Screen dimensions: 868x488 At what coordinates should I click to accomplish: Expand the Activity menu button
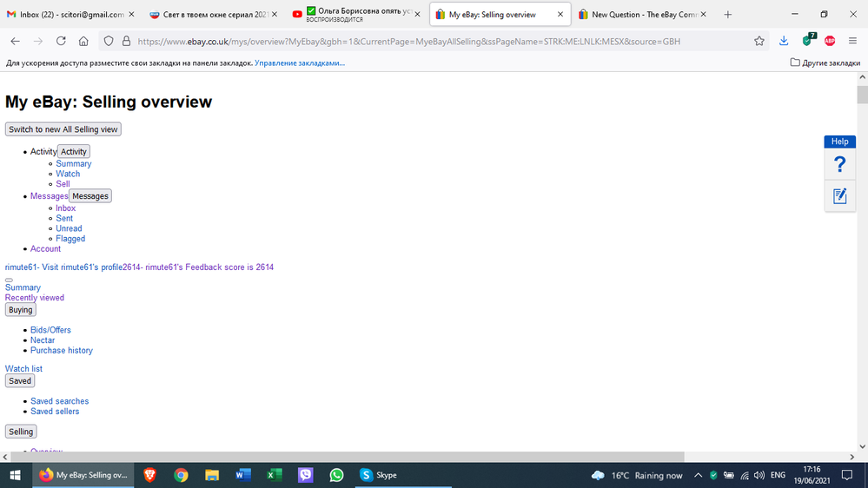(74, 152)
